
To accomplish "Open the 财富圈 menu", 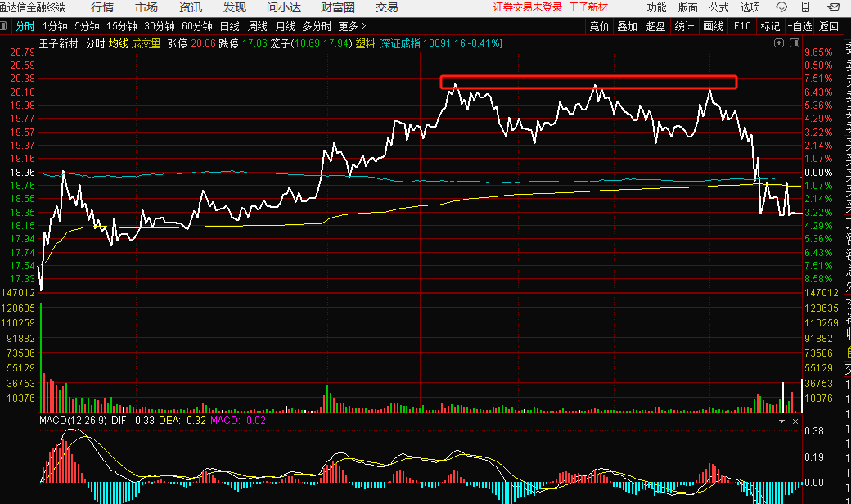I will [338, 7].
